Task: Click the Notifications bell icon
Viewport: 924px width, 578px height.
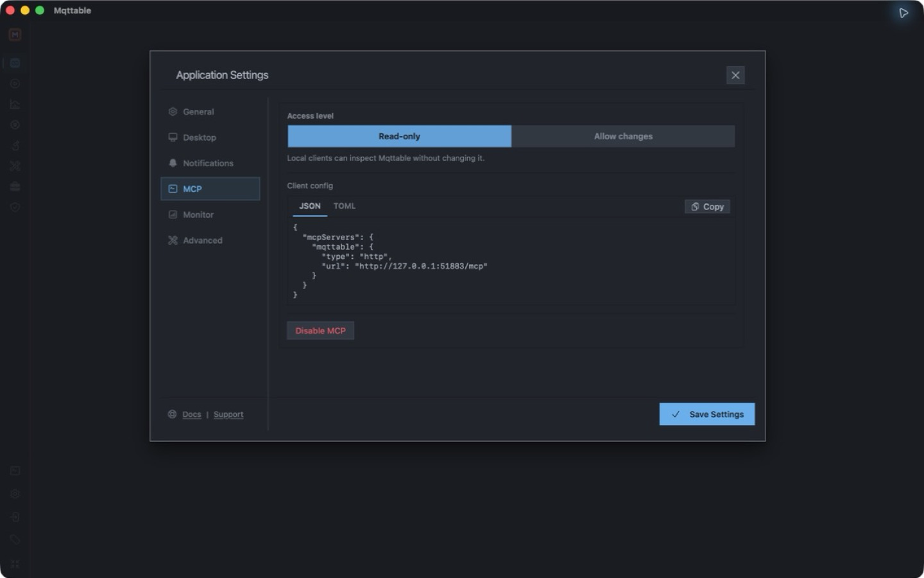Action: (173, 163)
